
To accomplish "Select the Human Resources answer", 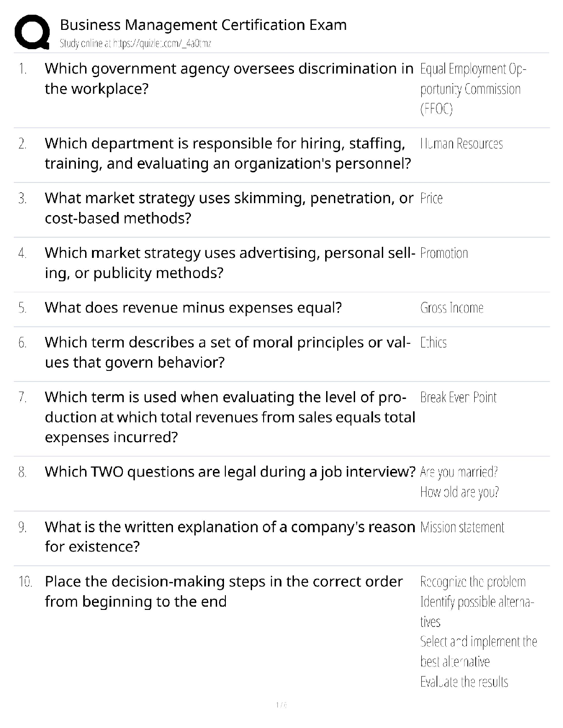I will (461, 144).
